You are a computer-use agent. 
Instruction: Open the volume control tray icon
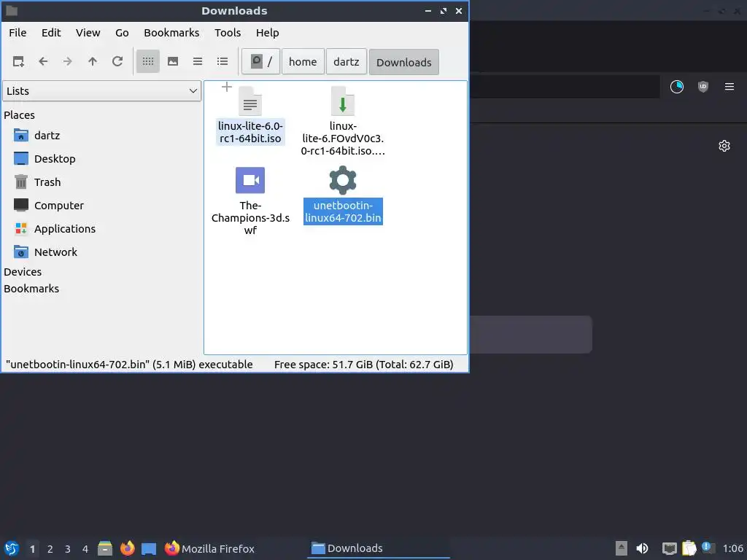click(642, 548)
